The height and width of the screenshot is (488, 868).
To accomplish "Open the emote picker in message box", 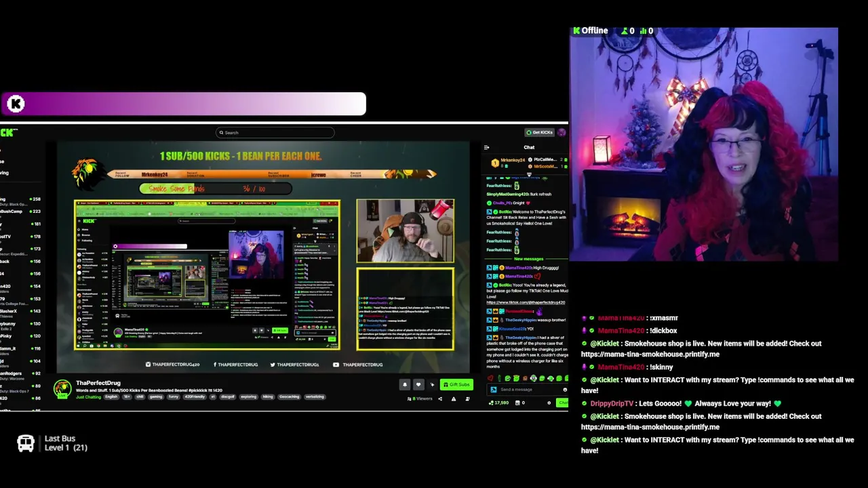I will (565, 390).
